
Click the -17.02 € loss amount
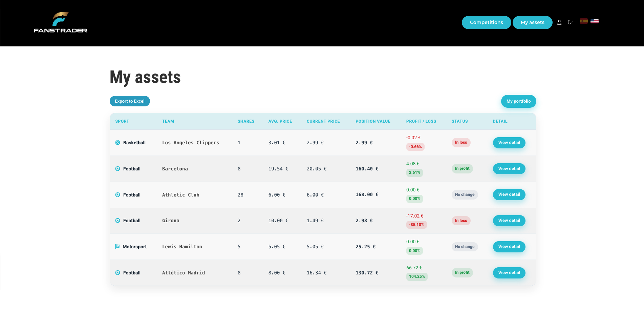(415, 216)
